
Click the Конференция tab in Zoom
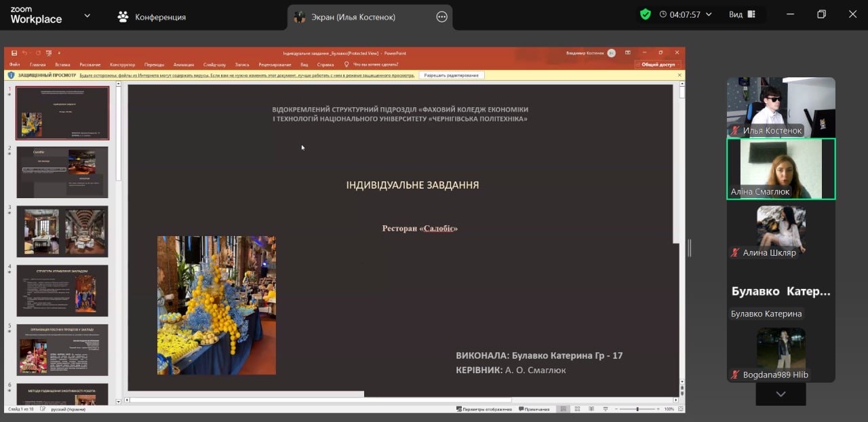click(152, 17)
